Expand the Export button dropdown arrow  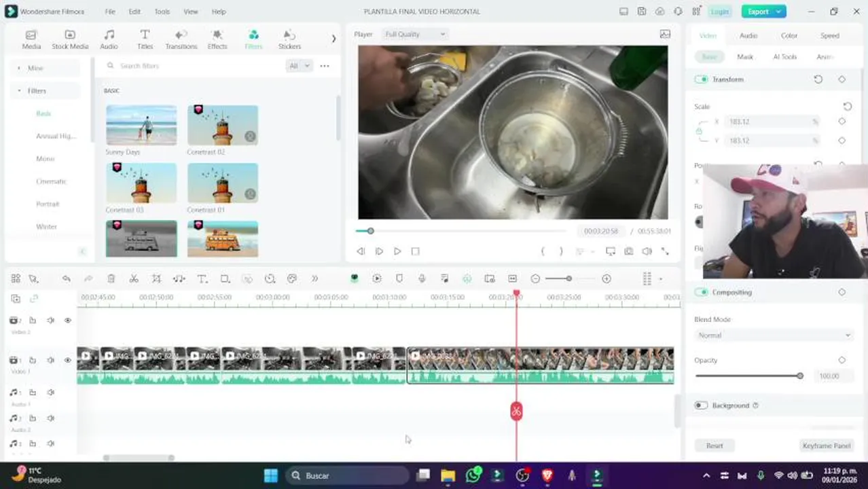pos(780,12)
